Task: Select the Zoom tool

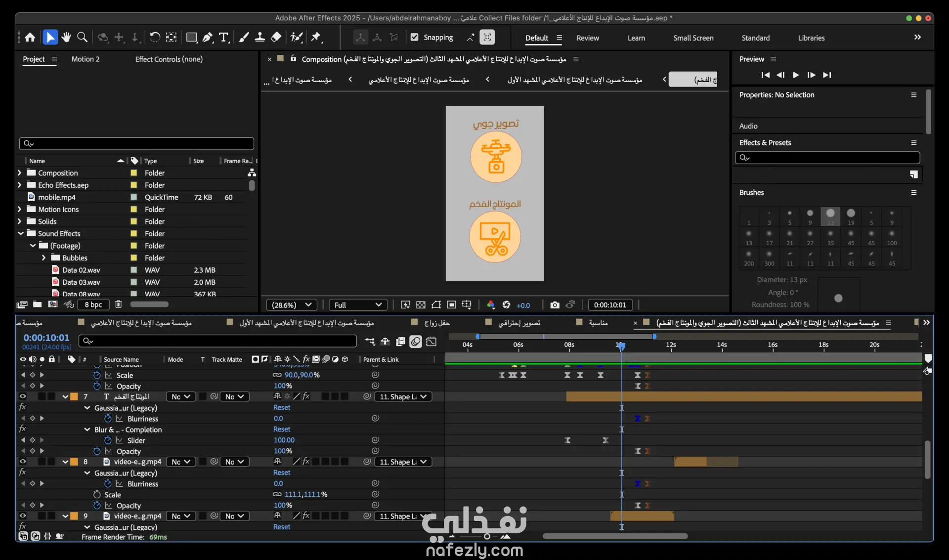Action: tap(83, 38)
